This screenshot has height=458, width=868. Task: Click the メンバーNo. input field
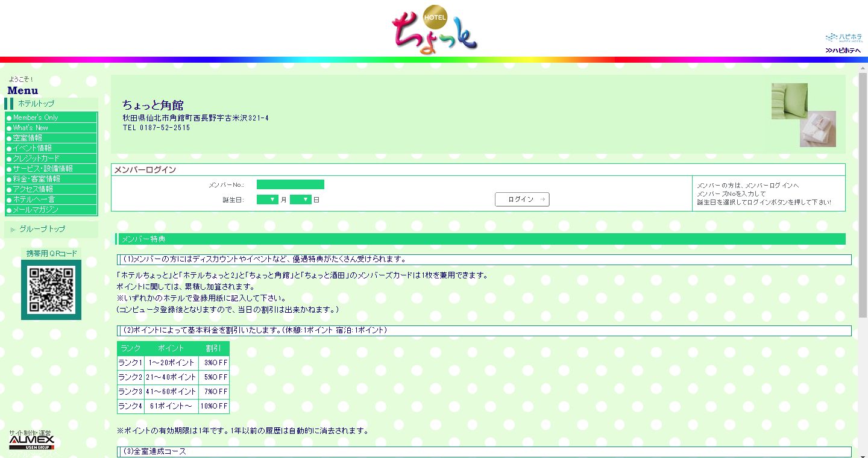click(x=290, y=184)
